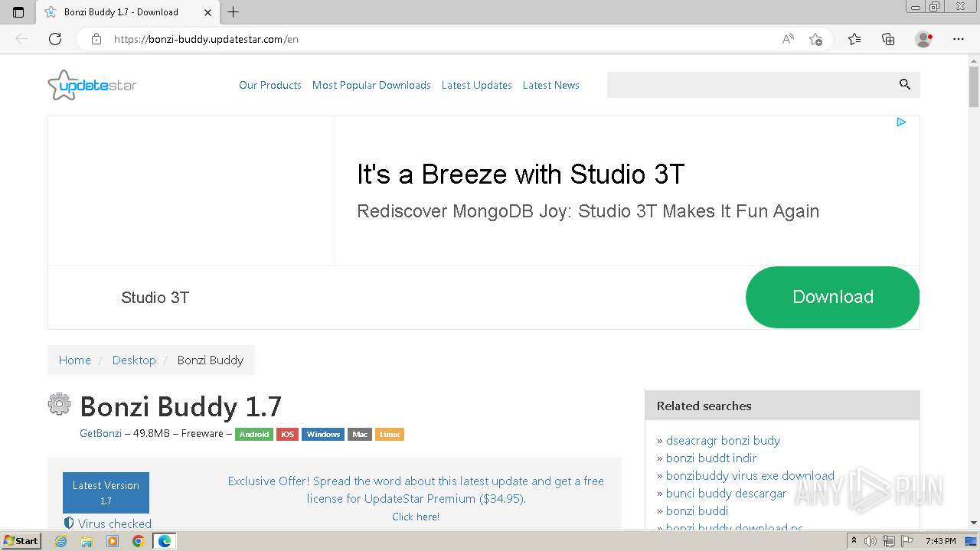Click the Windows platform badge
Screen dimensions: 980x551
[x=323, y=434]
